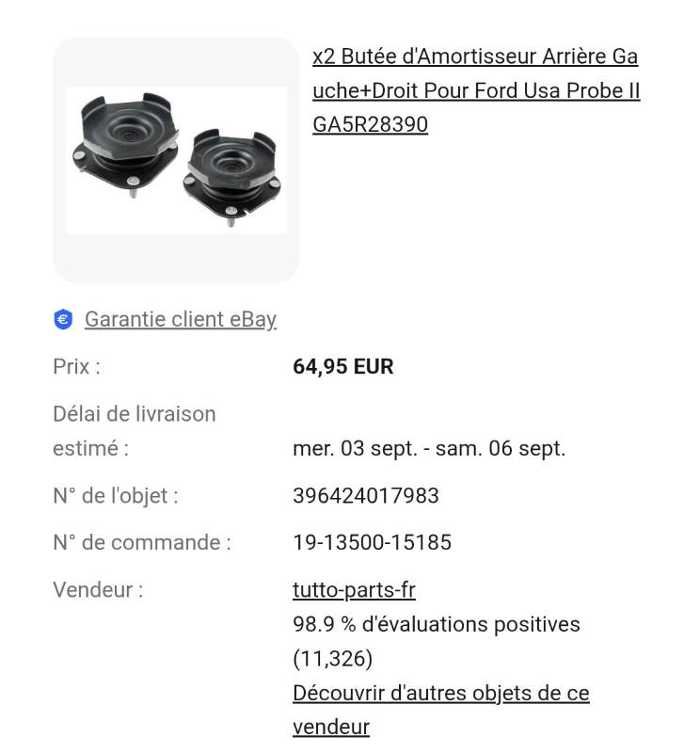Click the 98.9 % d'évaluations positives text
Screen dimensions: 700x753
(437, 624)
